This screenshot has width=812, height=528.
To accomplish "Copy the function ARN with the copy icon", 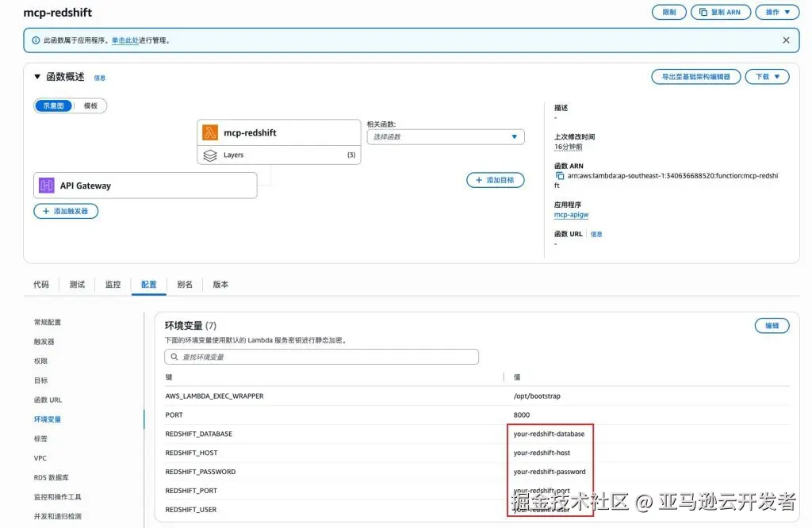I will [559, 176].
